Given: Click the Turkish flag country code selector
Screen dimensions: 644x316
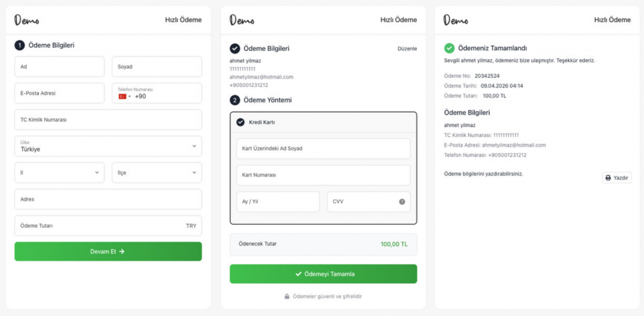Looking at the screenshot, I should [125, 96].
